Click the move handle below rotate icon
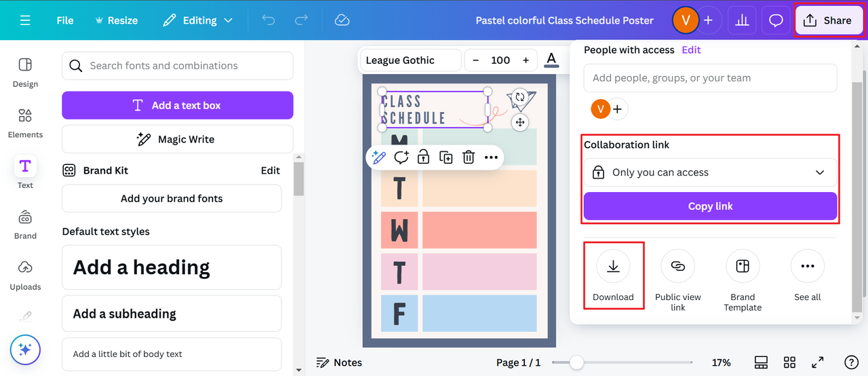 pyautogui.click(x=520, y=122)
